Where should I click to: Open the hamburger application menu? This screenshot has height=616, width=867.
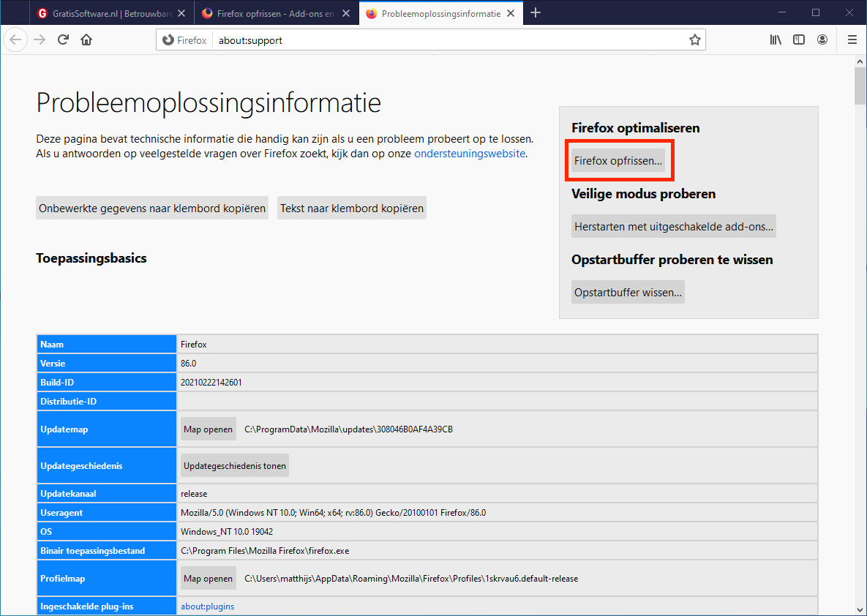pyautogui.click(x=852, y=40)
